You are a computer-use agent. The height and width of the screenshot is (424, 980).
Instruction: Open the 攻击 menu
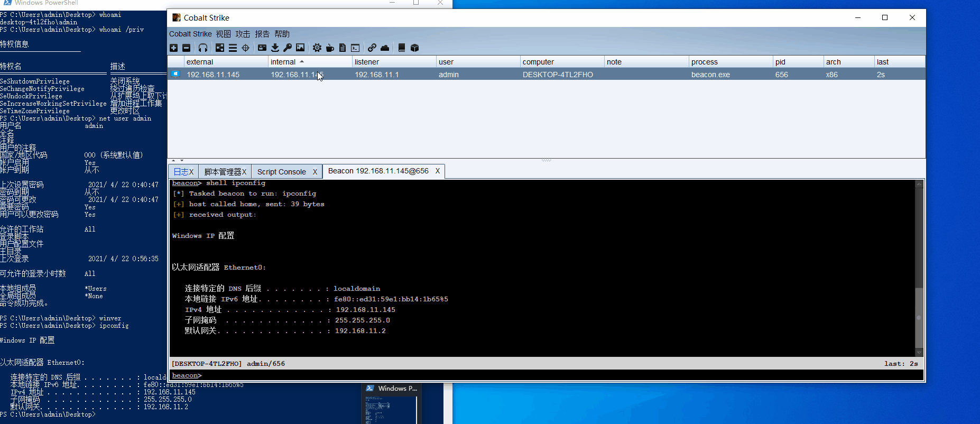click(243, 34)
